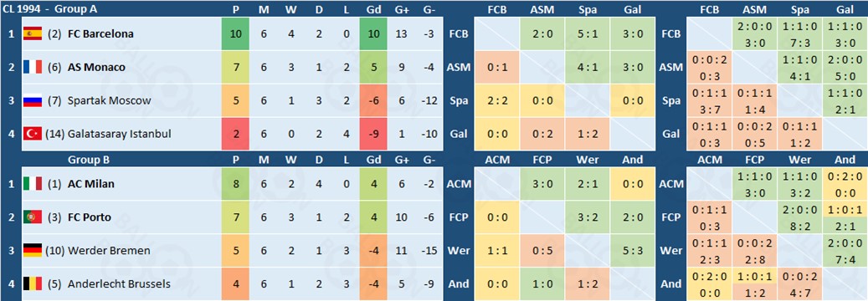Click the 7:3 aggregate cell for Barcelona-Spartak

tap(799, 43)
